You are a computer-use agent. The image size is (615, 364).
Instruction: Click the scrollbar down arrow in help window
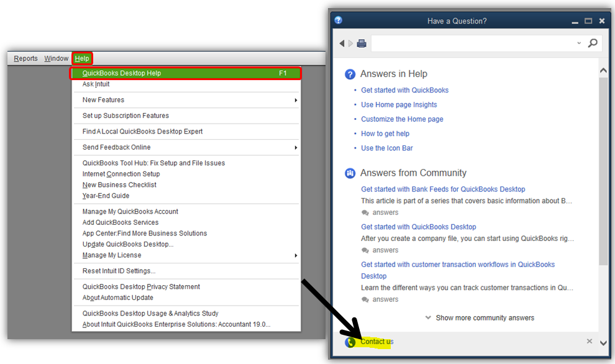[603, 343]
